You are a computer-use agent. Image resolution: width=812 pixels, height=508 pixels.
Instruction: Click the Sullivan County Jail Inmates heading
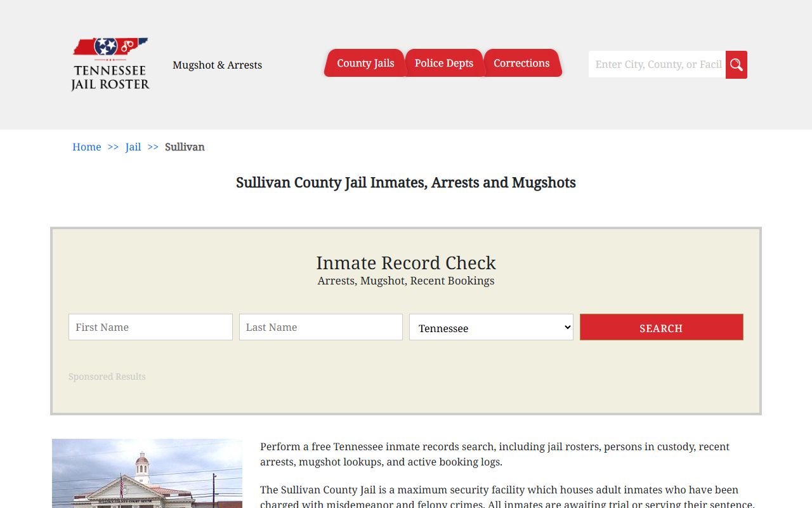(x=406, y=182)
